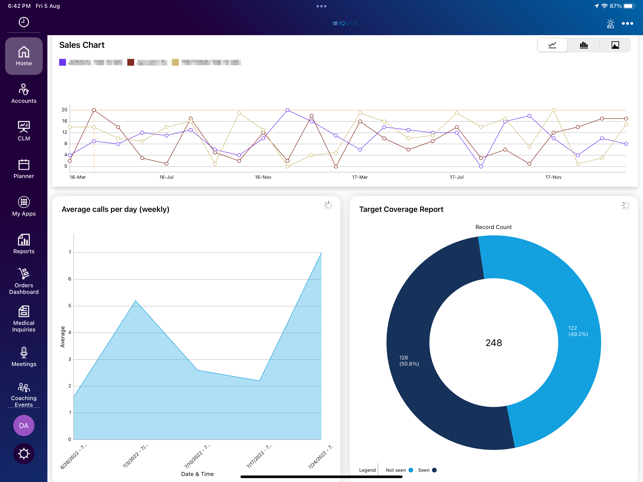Open Medical Inquiries
643x482 pixels.
pos(24,319)
